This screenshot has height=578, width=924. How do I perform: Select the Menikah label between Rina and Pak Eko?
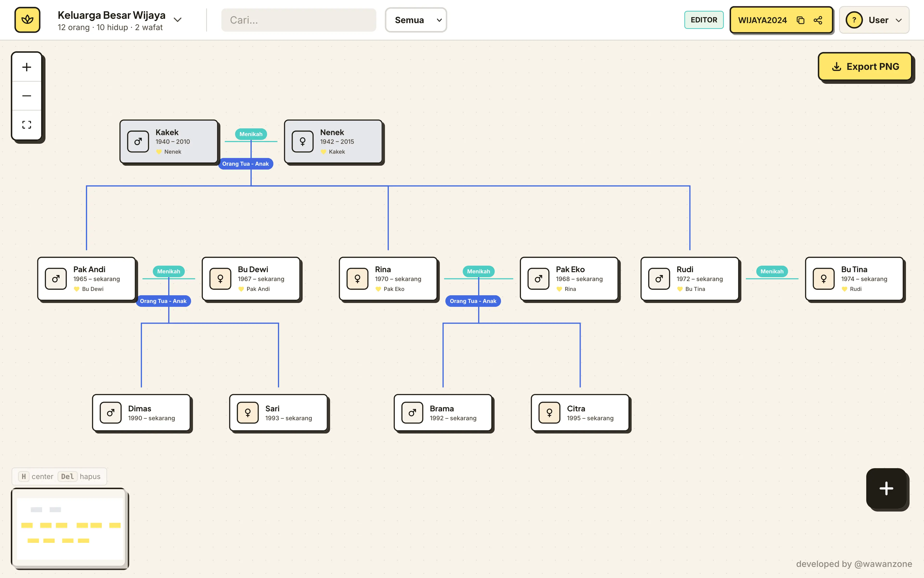478,271
